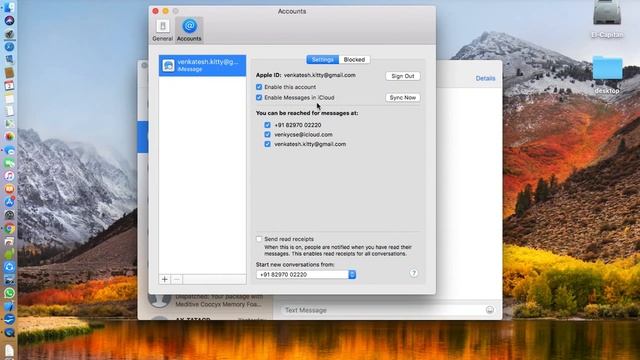
Task: Open App Store from the Dock
Action: tap(9, 202)
